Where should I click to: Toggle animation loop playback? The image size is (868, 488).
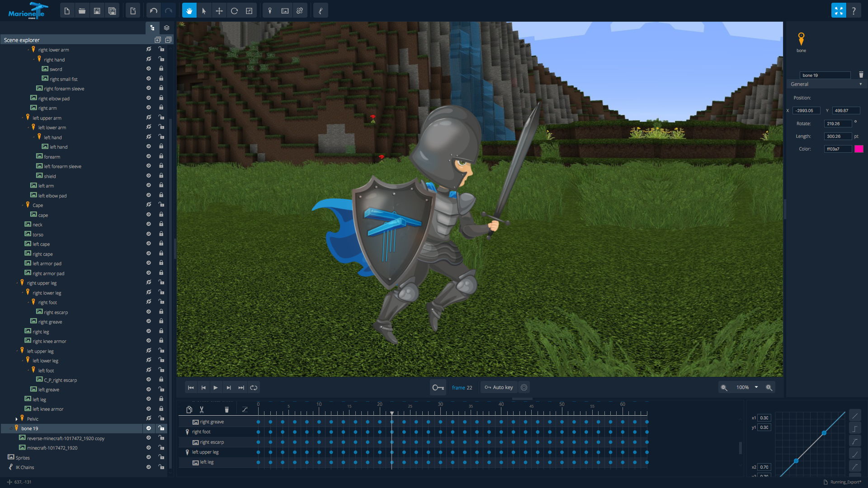[x=254, y=388]
